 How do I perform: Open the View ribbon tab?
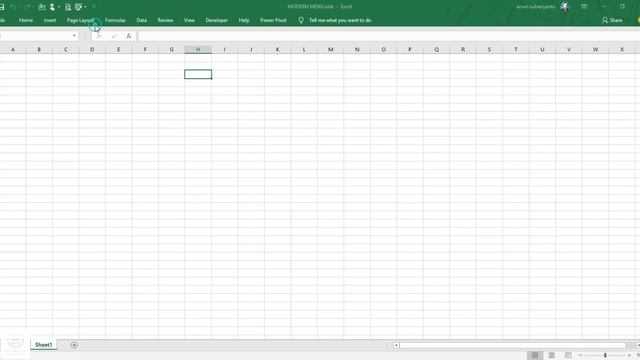point(189,20)
